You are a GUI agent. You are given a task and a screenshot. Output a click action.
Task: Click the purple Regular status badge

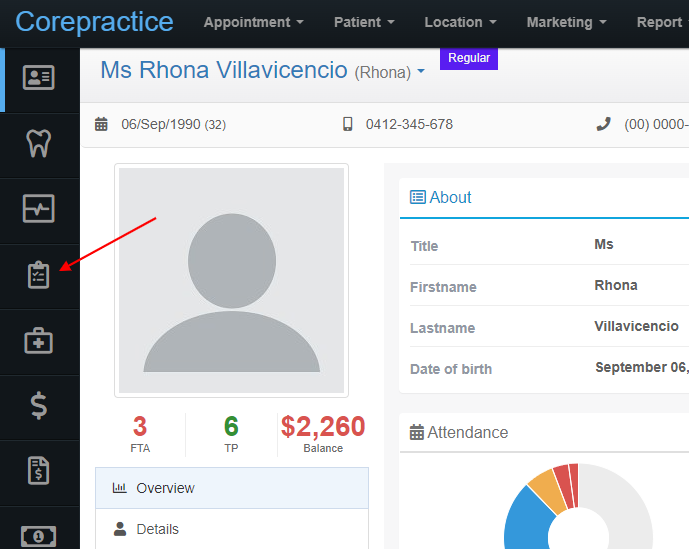coord(469,58)
